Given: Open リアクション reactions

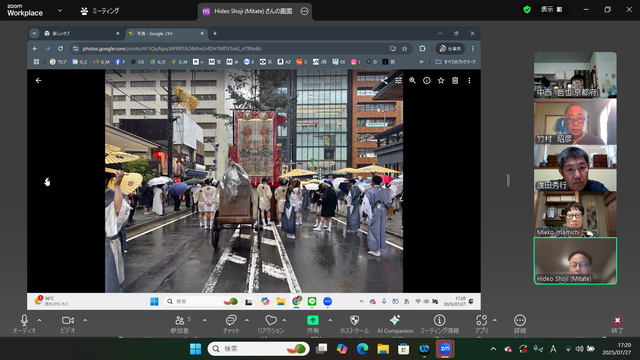Looking at the screenshot, I should click(271, 324).
